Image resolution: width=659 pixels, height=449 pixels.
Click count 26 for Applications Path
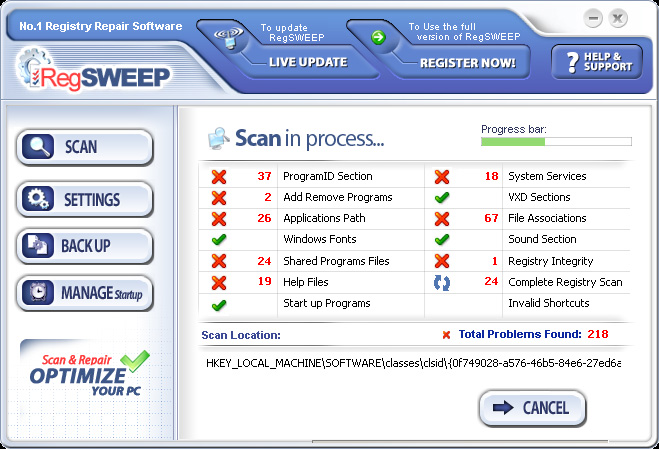click(264, 218)
